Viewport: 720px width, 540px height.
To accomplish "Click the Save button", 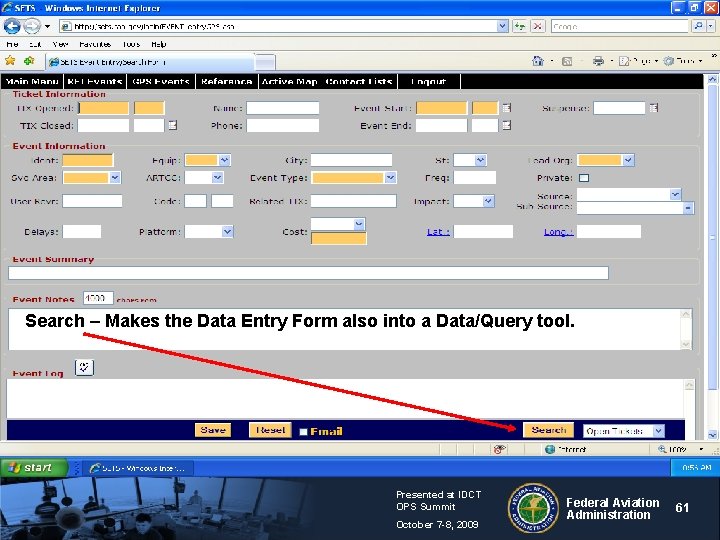I will [213, 430].
